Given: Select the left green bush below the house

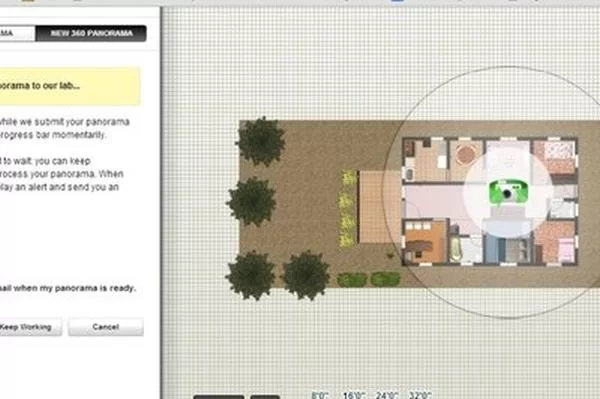Looking at the screenshot, I should click(352, 279).
